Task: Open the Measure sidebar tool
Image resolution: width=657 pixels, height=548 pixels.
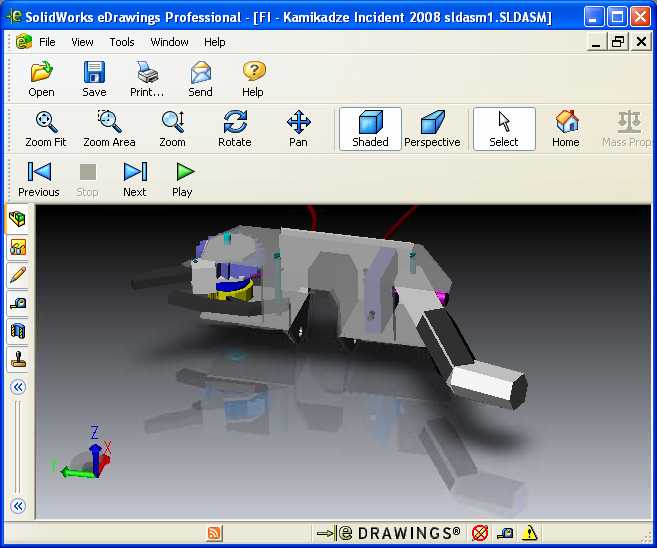Action: (18, 302)
